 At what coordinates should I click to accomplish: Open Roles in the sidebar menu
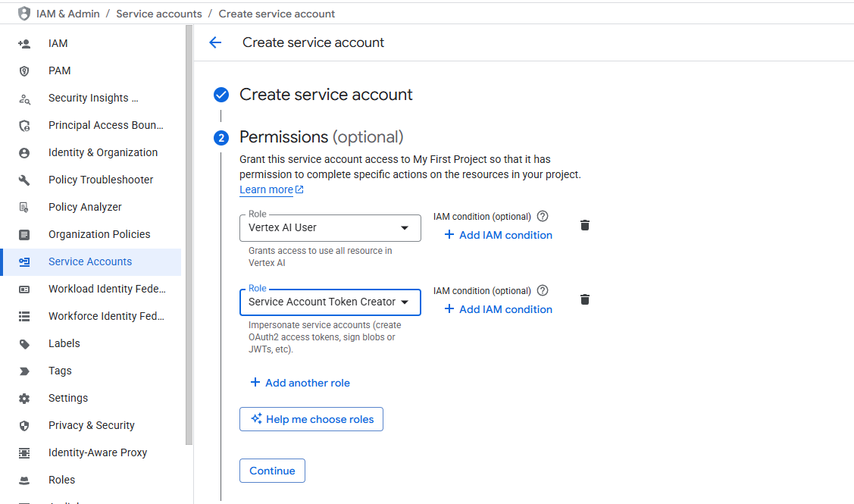[x=61, y=480]
